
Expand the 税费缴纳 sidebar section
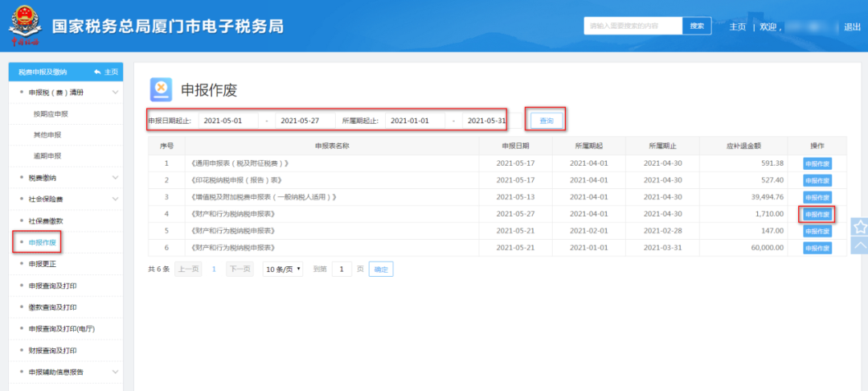[x=115, y=177]
